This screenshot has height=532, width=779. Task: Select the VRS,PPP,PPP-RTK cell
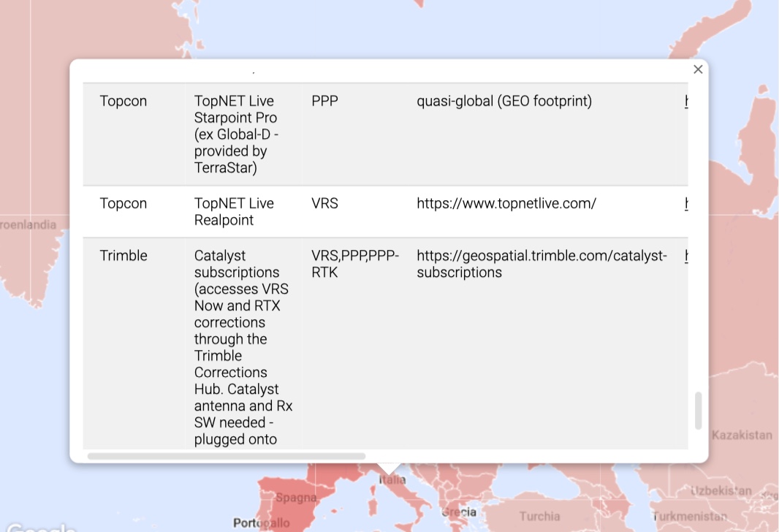click(x=354, y=264)
